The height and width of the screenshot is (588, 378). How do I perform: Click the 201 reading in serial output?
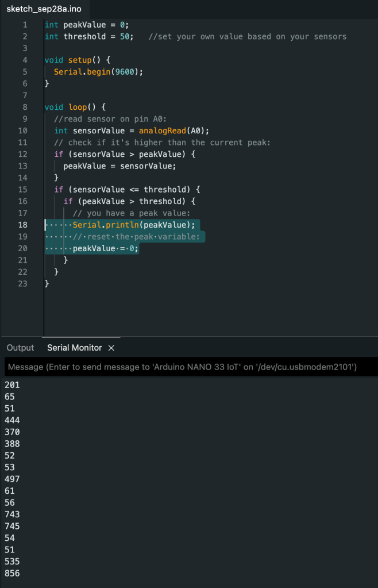pyautogui.click(x=12, y=385)
